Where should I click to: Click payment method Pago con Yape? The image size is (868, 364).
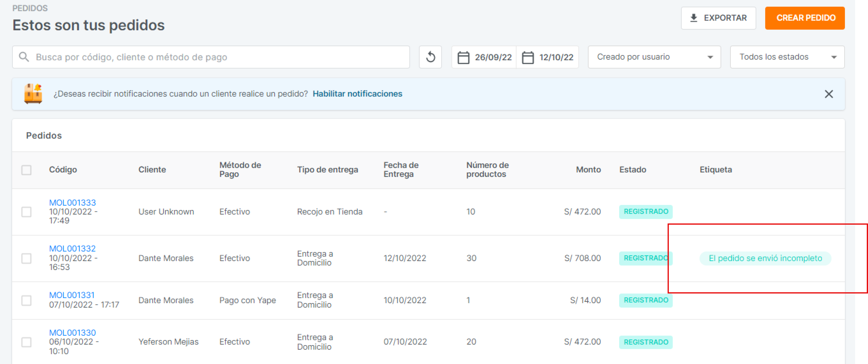click(248, 300)
